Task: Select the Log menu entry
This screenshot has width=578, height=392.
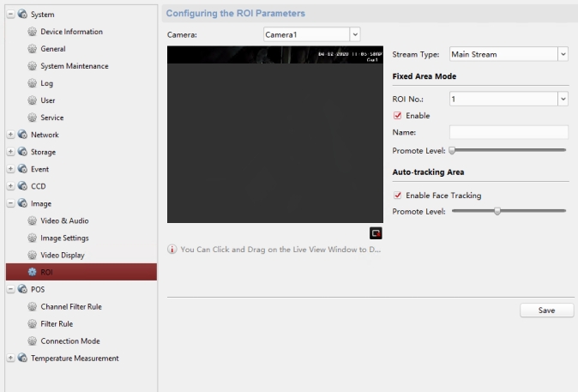Action: [x=46, y=83]
